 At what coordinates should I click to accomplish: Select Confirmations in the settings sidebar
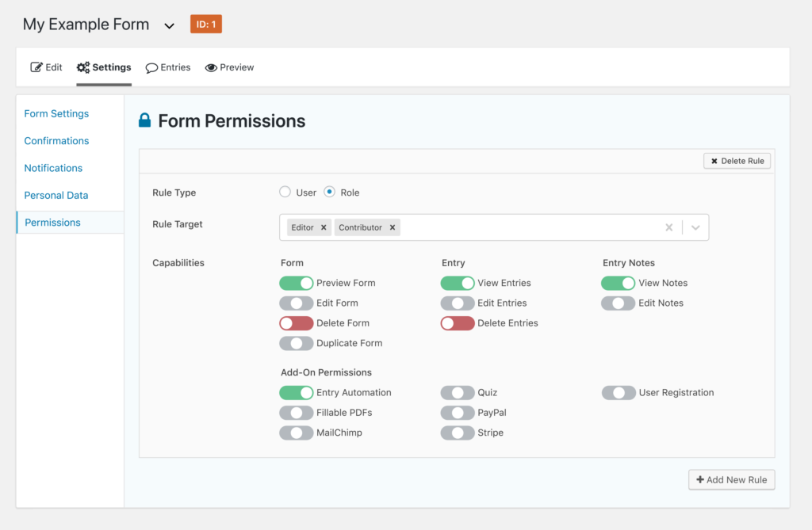point(56,140)
